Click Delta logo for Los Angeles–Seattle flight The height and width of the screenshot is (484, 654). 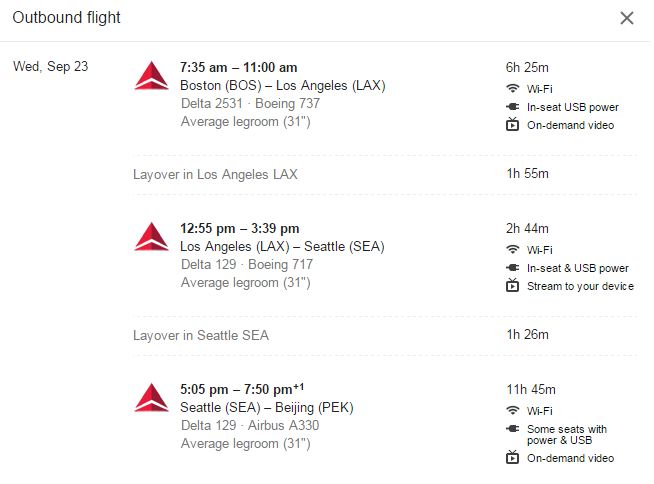tap(152, 237)
